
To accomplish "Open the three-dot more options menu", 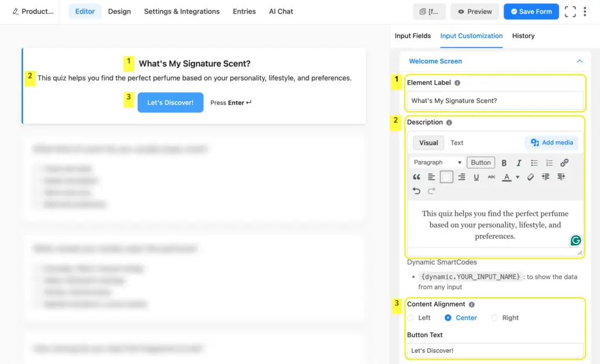I will point(585,12).
